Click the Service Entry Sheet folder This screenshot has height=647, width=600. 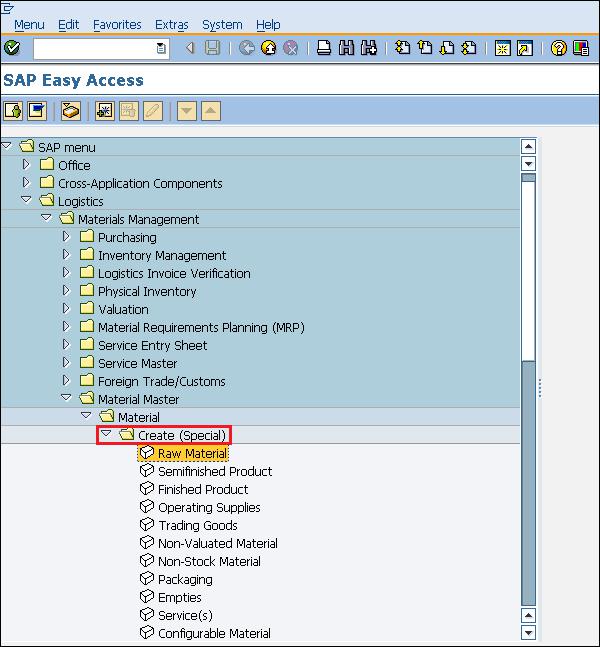click(x=152, y=345)
